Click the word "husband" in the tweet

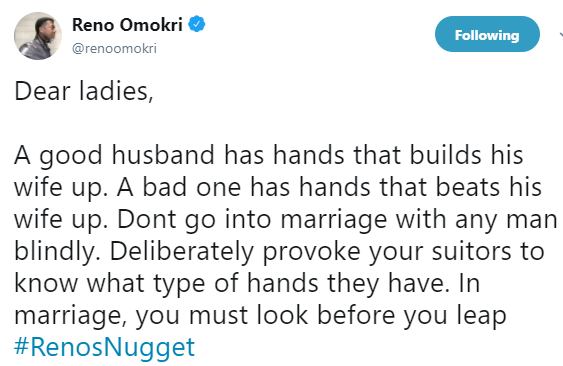[163, 155]
